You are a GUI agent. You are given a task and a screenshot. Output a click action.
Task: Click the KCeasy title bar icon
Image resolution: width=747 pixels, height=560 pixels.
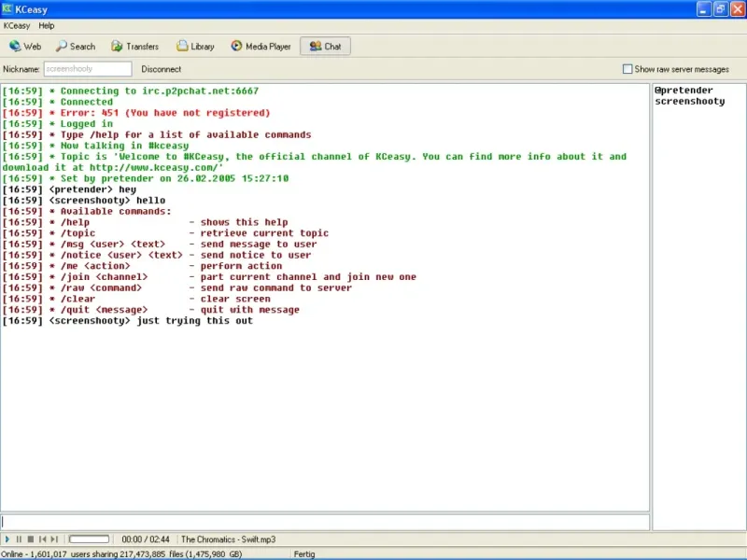click(8, 8)
